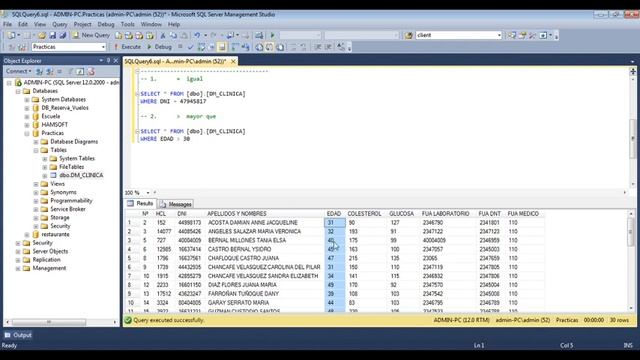Toggle Results to Text icon
This screenshot has height=360, width=640.
pos(259,47)
